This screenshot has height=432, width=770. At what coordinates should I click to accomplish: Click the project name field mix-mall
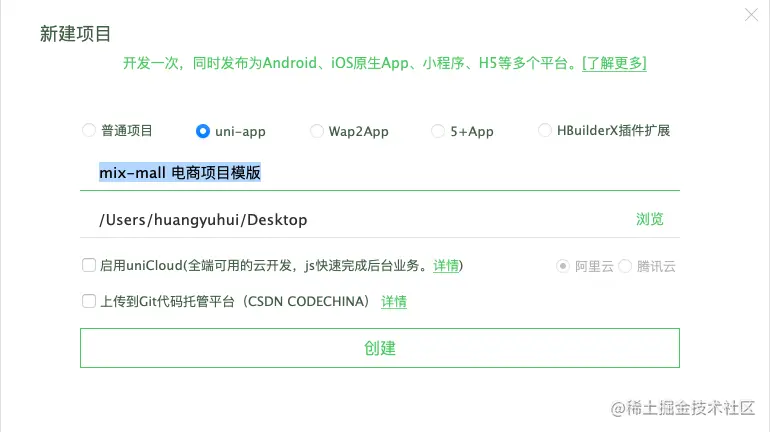point(380,173)
